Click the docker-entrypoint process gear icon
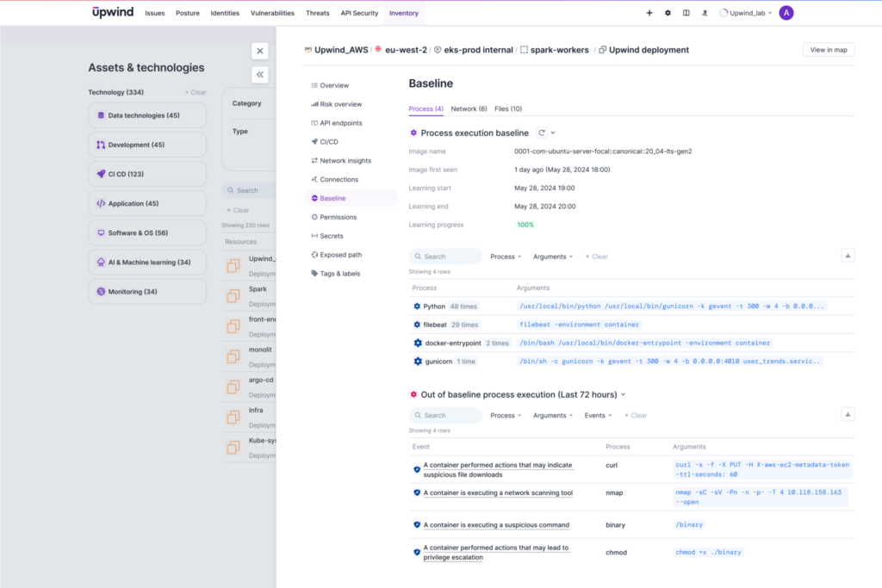 coord(418,343)
